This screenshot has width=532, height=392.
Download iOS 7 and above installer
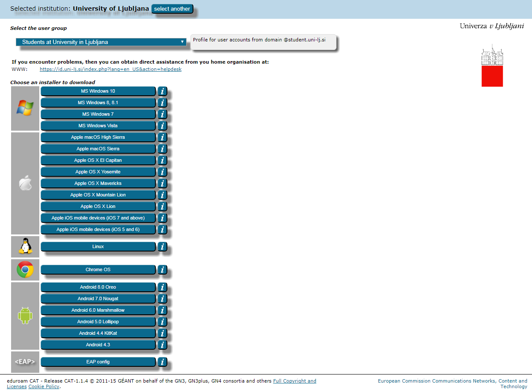coord(98,218)
